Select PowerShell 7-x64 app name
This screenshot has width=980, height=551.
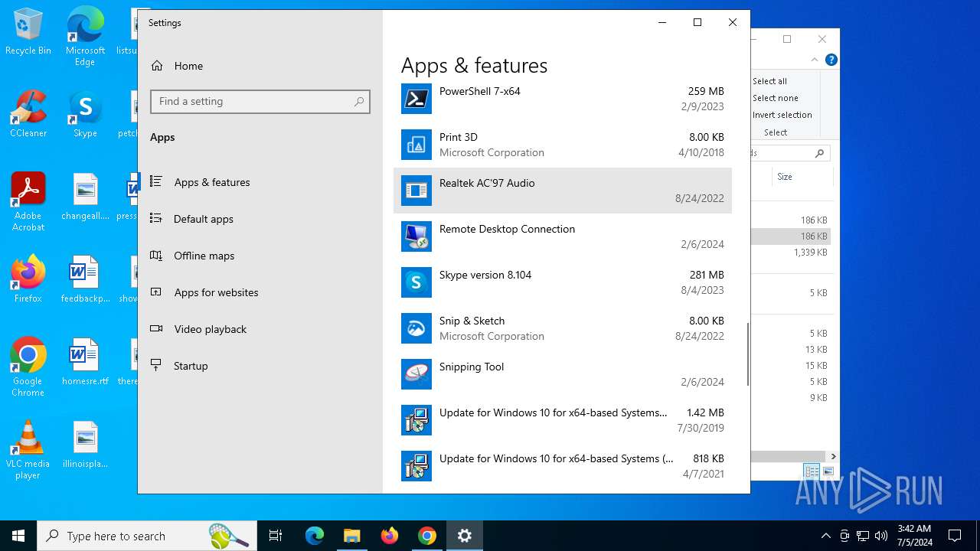[479, 91]
